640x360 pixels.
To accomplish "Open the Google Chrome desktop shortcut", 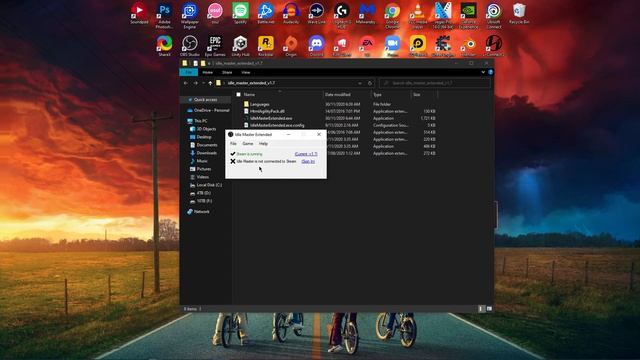I will point(392,16).
